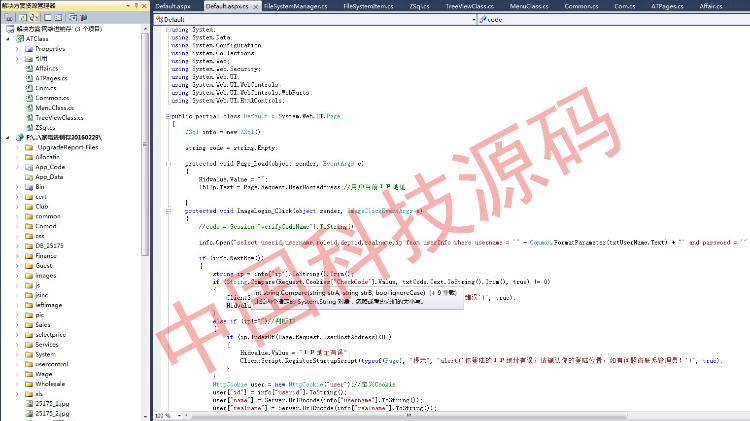Switch to the ZSql.cs editor tab
750x421 pixels.
click(419, 6)
